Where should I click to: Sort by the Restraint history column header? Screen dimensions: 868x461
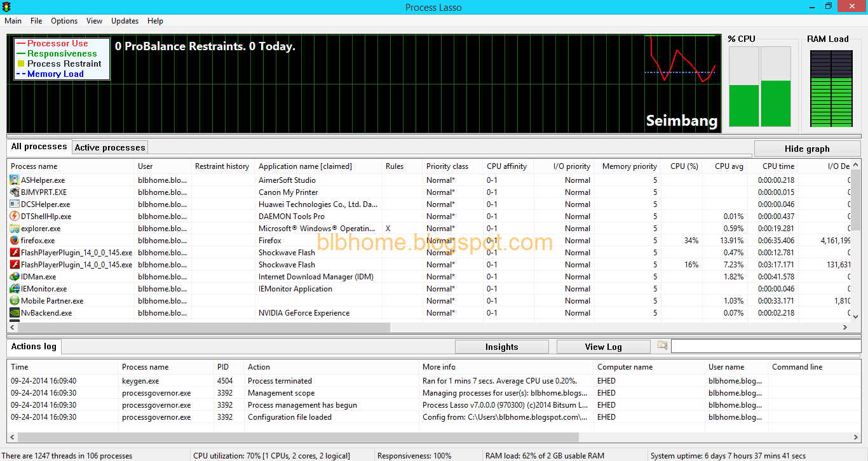[x=222, y=166]
